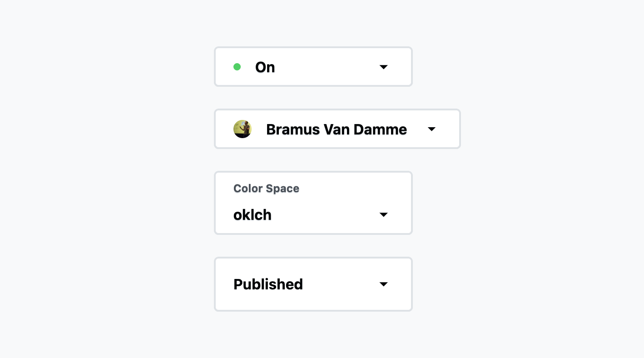Screen dimensions: 644x358
Task: Click the Color Space label
Action: (266, 189)
